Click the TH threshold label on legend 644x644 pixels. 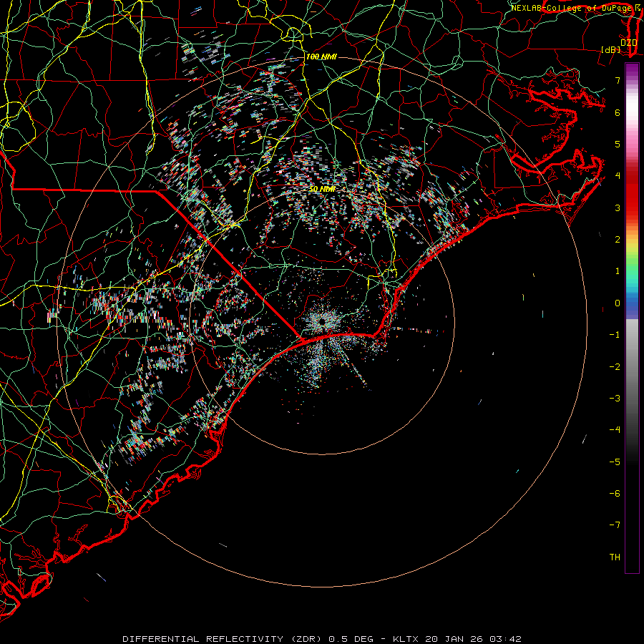(615, 557)
